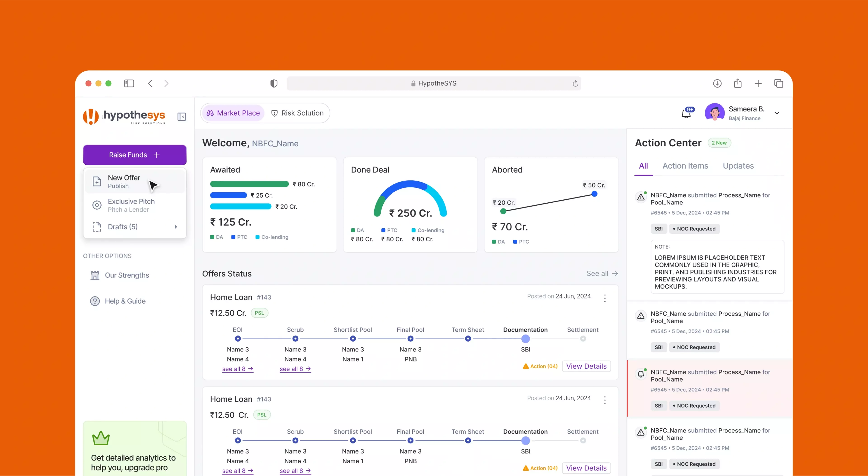Select New Offer Publish menu item
868x476 pixels.
(135, 181)
